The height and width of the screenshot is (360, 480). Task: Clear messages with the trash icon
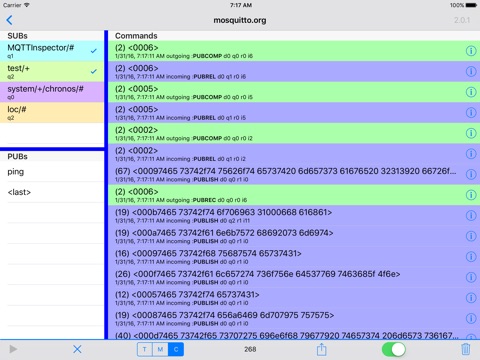(x=466, y=349)
